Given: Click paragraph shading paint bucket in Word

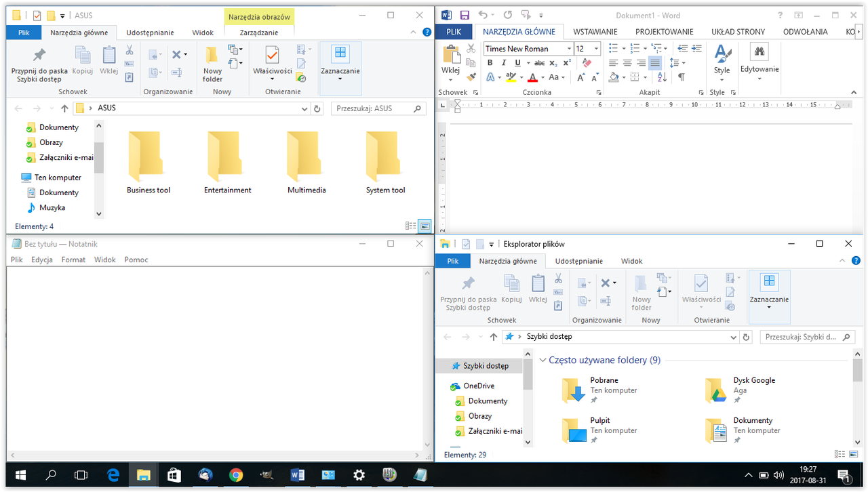Looking at the screenshot, I should coord(614,77).
